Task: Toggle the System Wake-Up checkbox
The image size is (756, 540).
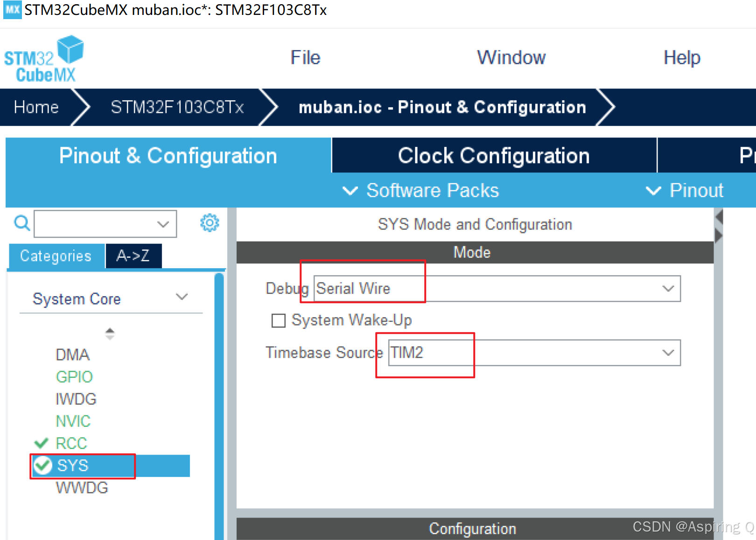Action: click(x=279, y=321)
